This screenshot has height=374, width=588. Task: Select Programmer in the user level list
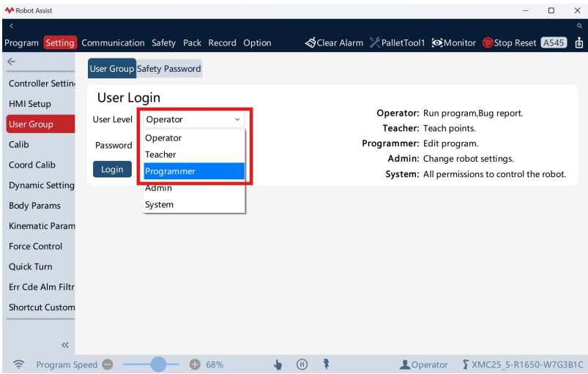(x=194, y=171)
